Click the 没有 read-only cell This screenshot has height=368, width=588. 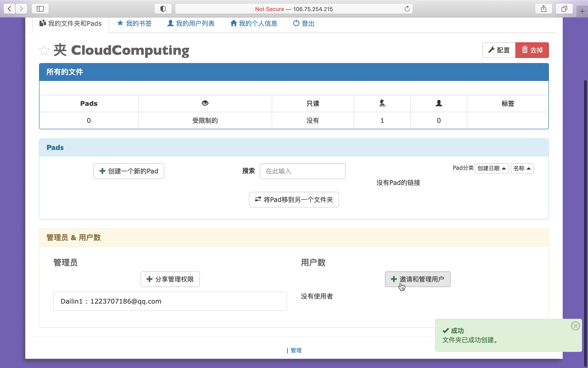point(313,121)
